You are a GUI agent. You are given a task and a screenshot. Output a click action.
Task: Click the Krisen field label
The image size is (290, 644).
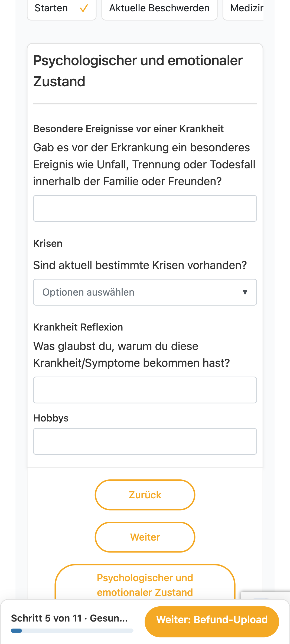pos(48,244)
